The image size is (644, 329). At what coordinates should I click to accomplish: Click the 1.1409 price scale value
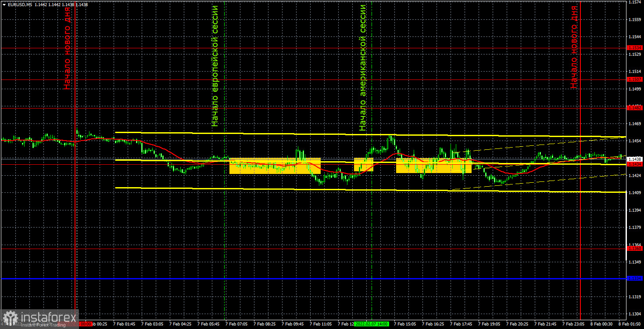[635, 192]
